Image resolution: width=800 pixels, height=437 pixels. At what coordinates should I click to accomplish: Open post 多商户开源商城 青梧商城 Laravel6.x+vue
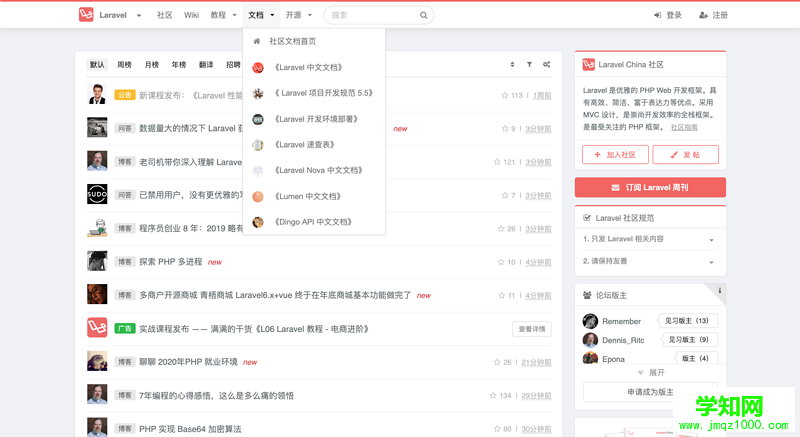[x=275, y=295]
